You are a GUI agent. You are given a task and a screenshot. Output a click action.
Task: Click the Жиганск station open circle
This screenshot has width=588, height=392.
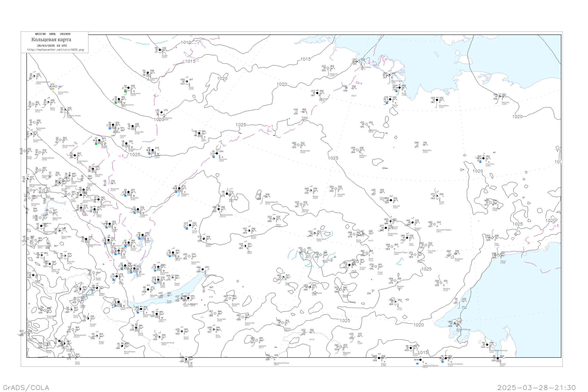(x=357, y=150)
